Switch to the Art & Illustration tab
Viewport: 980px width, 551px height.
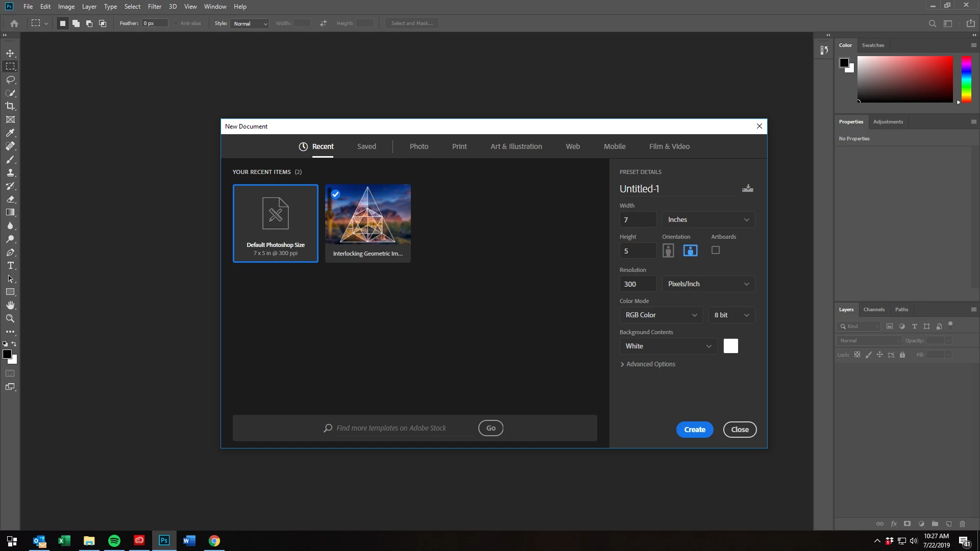coord(516,146)
